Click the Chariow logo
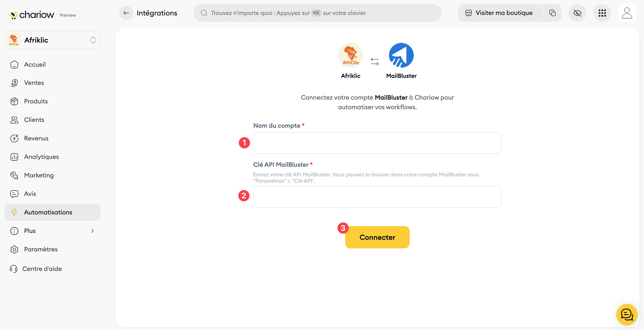This screenshot has width=644, height=330. 32,15
